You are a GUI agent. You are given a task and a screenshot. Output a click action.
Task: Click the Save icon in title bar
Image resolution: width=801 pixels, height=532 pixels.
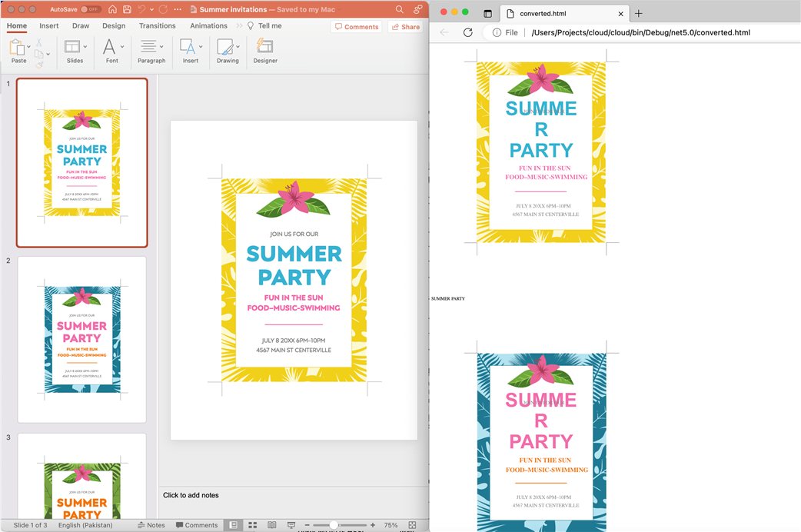[127, 9]
